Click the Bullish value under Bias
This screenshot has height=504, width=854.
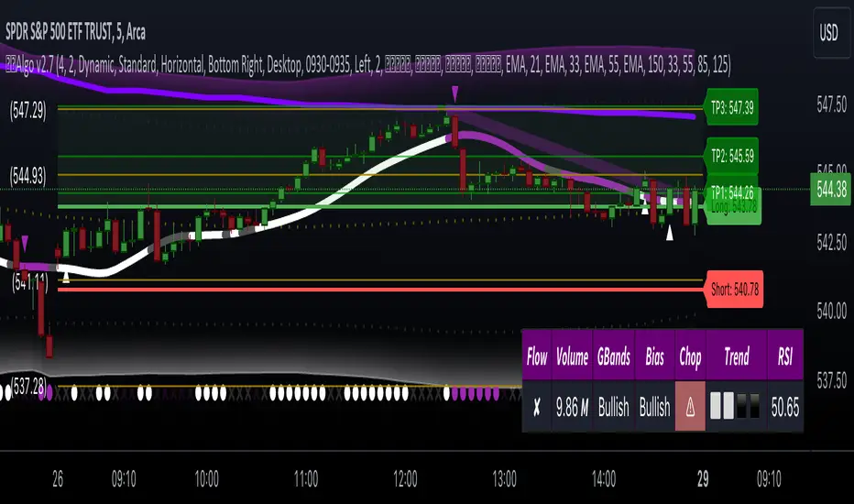tap(654, 407)
